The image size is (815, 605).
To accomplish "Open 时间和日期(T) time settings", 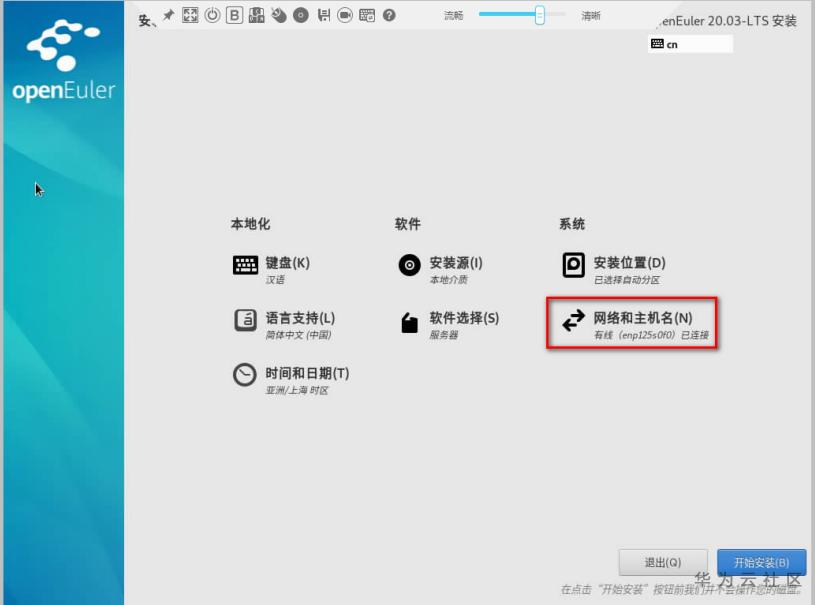I will [x=291, y=380].
